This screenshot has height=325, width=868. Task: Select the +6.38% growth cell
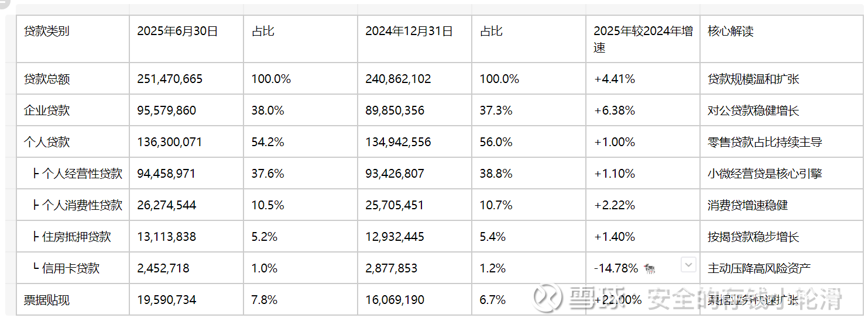(x=615, y=110)
